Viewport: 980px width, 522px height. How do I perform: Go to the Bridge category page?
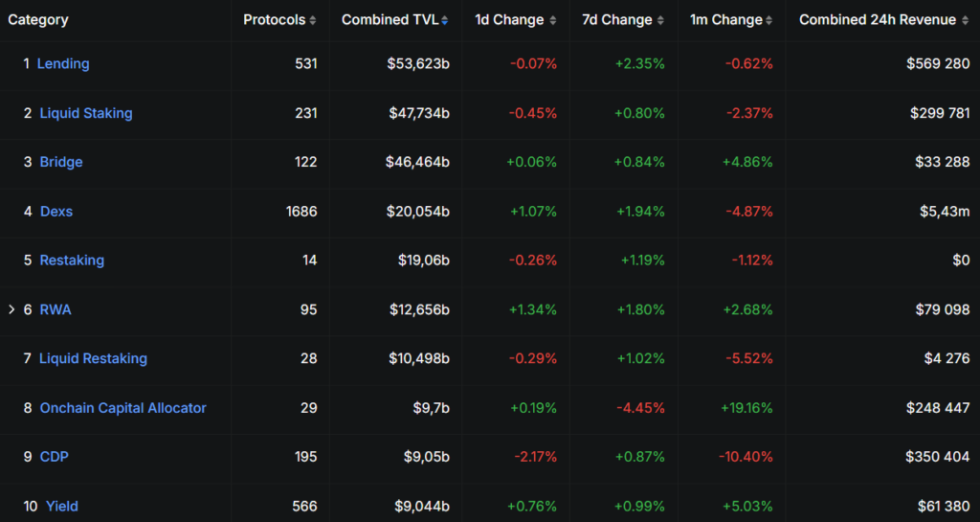pyautogui.click(x=61, y=162)
